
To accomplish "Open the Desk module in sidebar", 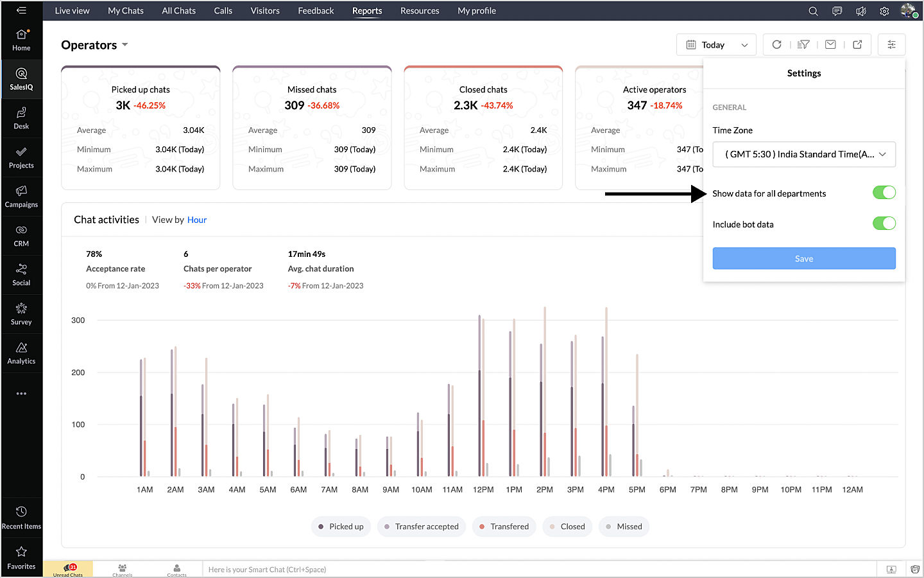I will [21, 118].
